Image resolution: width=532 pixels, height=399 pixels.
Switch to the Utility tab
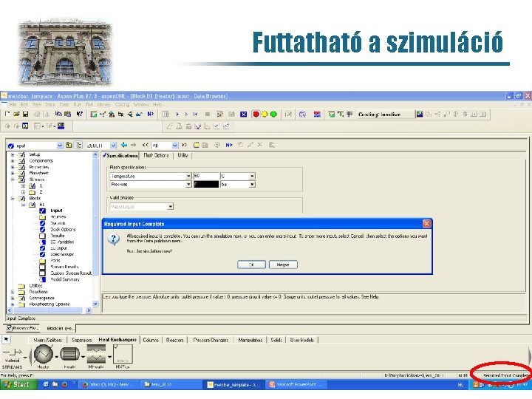[x=183, y=155]
